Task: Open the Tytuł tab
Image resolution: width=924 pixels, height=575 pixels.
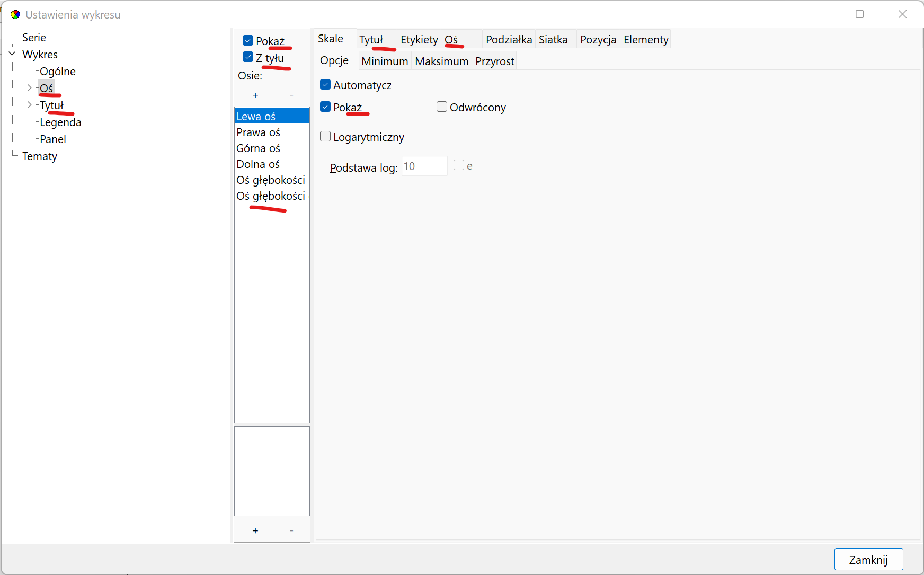Action: [x=377, y=39]
